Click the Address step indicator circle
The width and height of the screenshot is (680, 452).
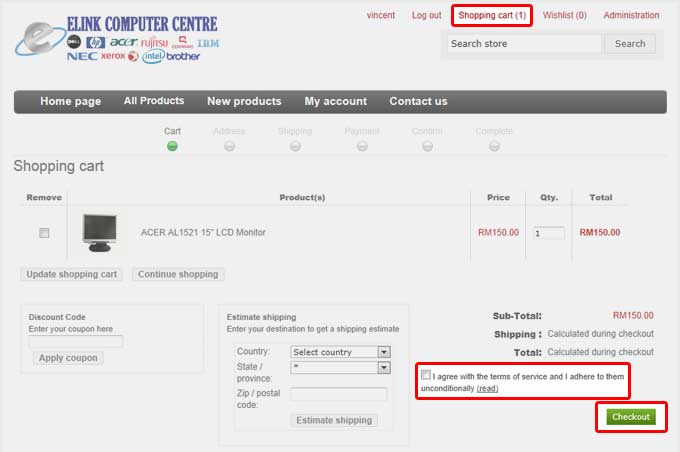[x=229, y=146]
